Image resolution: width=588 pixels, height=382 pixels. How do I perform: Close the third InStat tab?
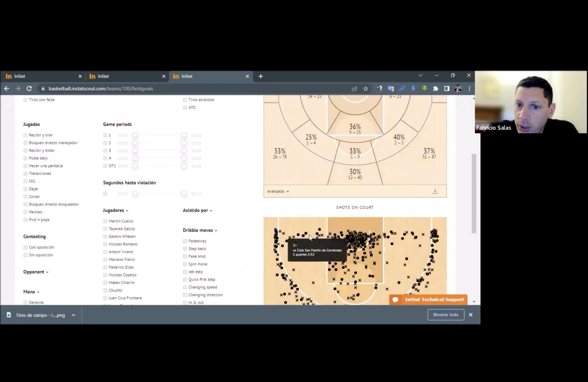tap(247, 76)
